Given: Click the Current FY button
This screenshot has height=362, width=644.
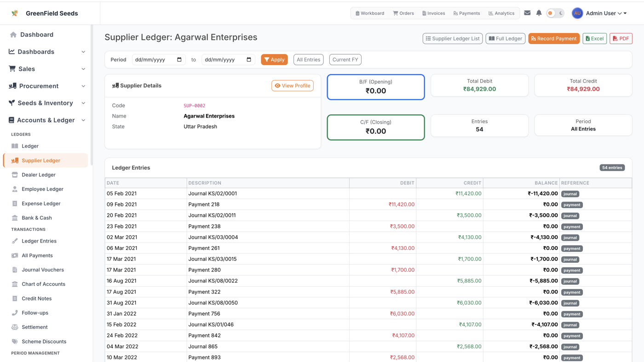Looking at the screenshot, I should tap(345, 60).
